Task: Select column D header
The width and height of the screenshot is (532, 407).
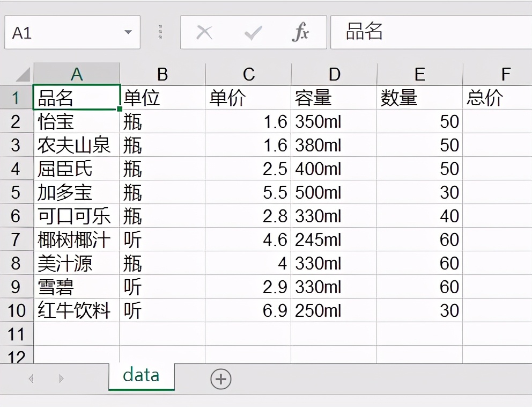Action: click(334, 74)
